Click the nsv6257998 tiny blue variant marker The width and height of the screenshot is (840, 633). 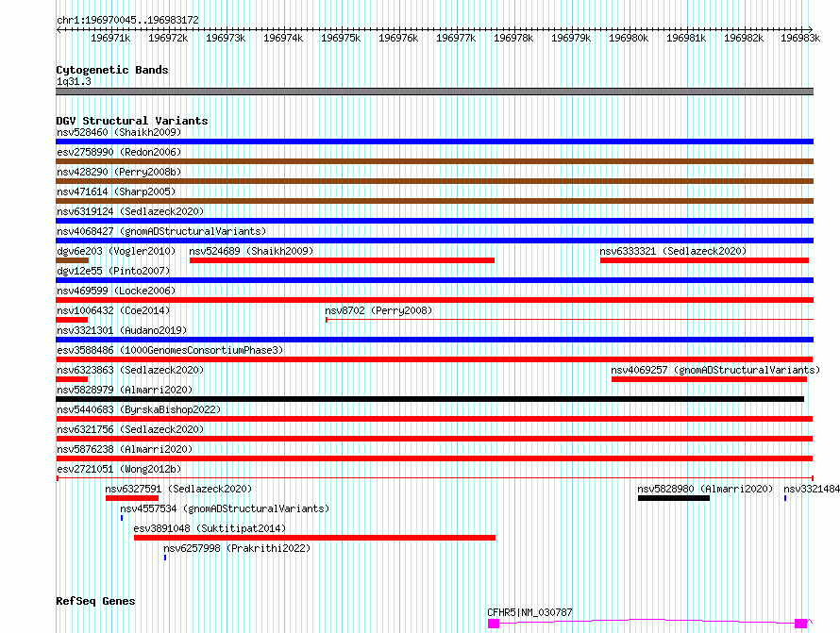point(165,558)
